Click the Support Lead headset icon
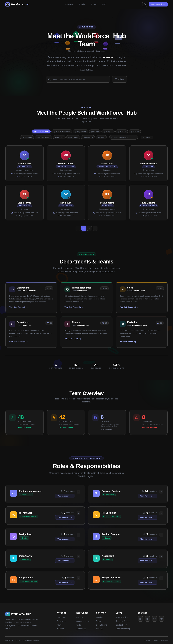Image resolution: width=173 pixels, height=644 pixels. 14,580
